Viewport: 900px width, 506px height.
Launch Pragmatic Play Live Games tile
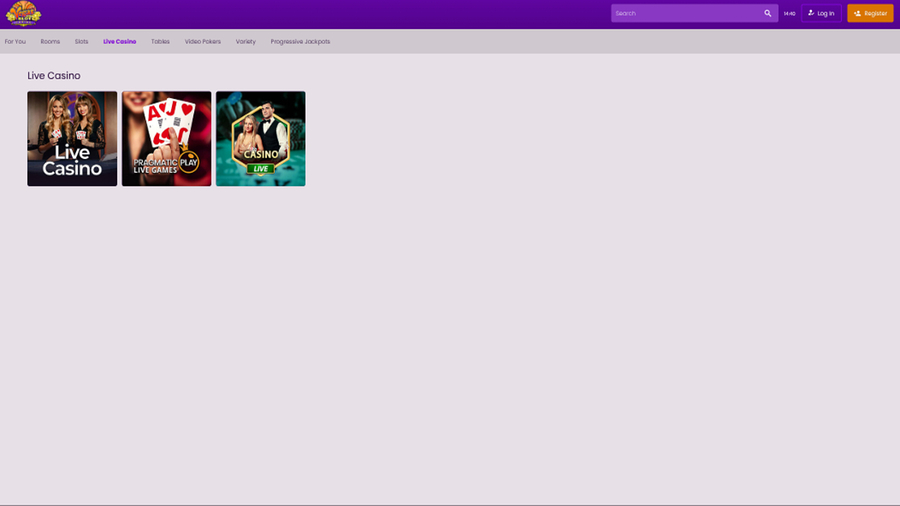[x=166, y=139]
